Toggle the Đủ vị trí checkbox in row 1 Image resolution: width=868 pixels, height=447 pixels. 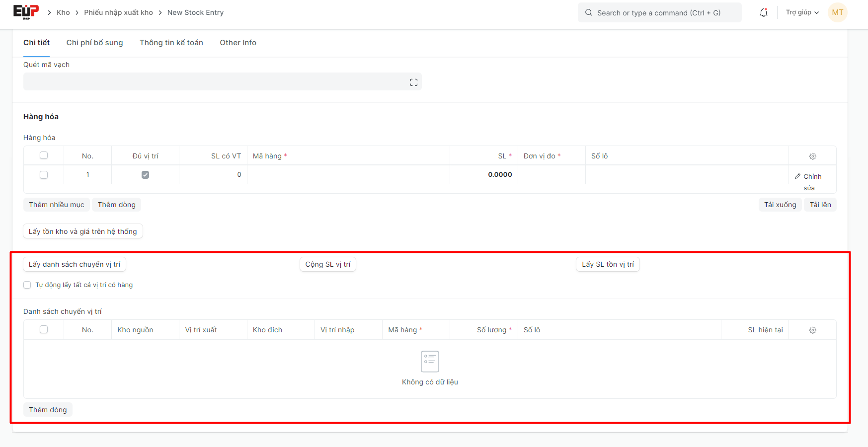point(145,175)
